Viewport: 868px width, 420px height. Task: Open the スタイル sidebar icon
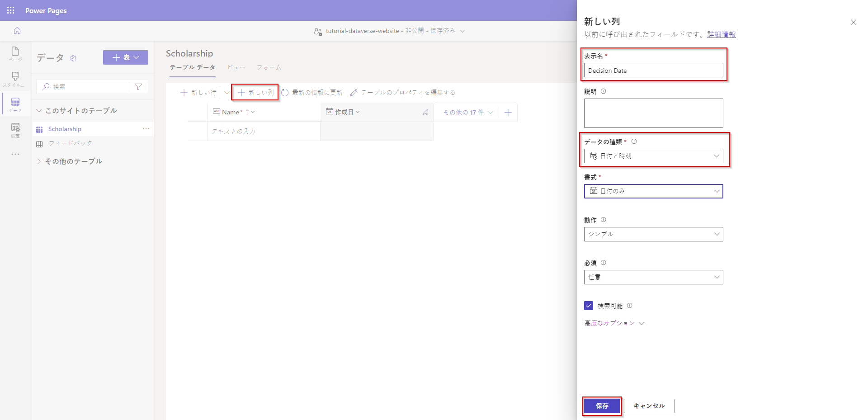coord(15,79)
